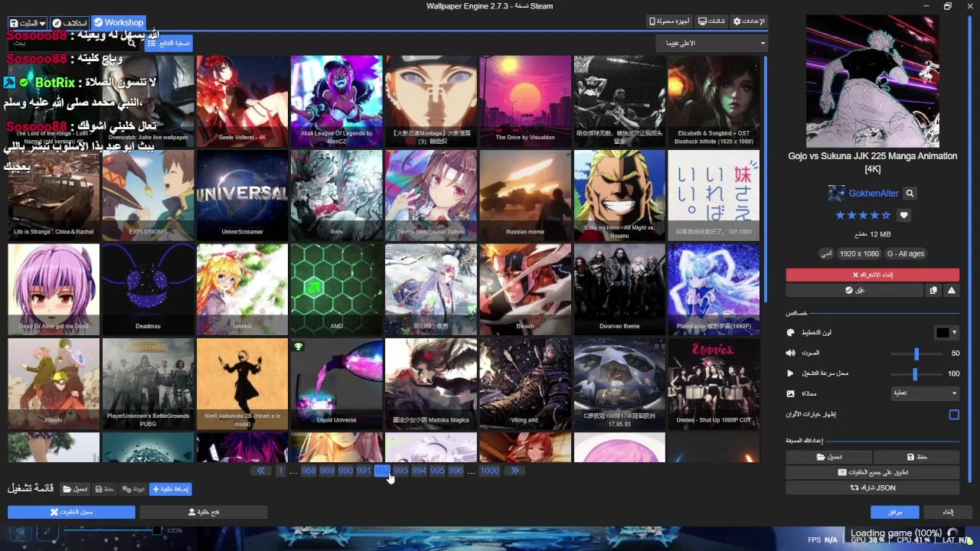Open the monitors display button
This screenshot has width=980, height=551.
(x=712, y=21)
